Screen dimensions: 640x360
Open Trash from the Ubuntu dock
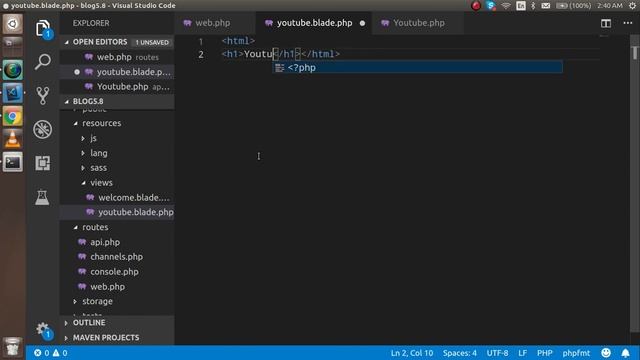tap(13, 348)
